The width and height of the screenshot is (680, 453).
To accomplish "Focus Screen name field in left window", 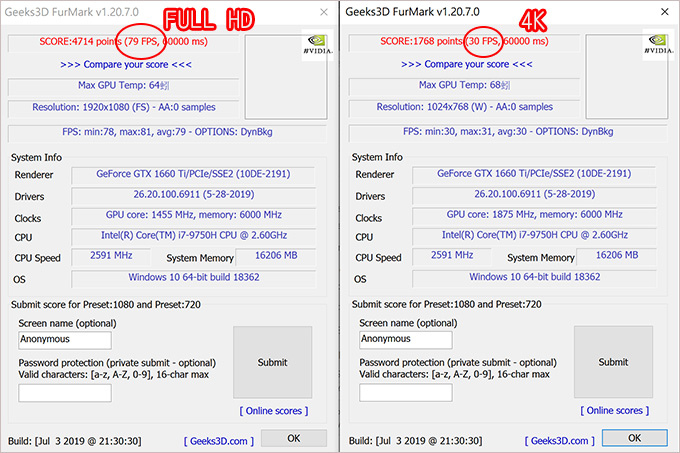I will 65,340.
